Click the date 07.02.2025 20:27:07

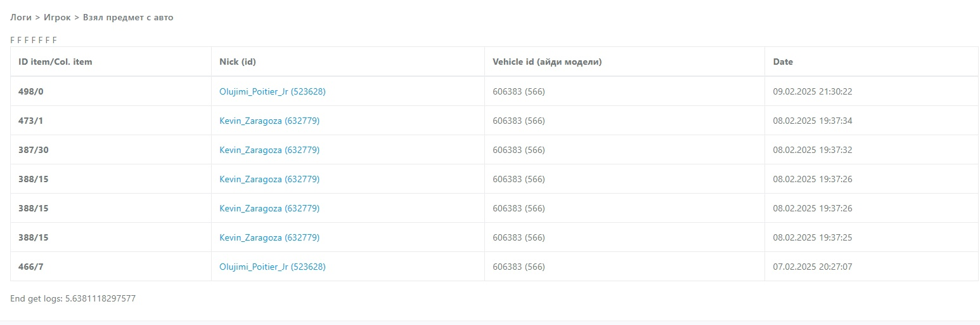tap(812, 267)
